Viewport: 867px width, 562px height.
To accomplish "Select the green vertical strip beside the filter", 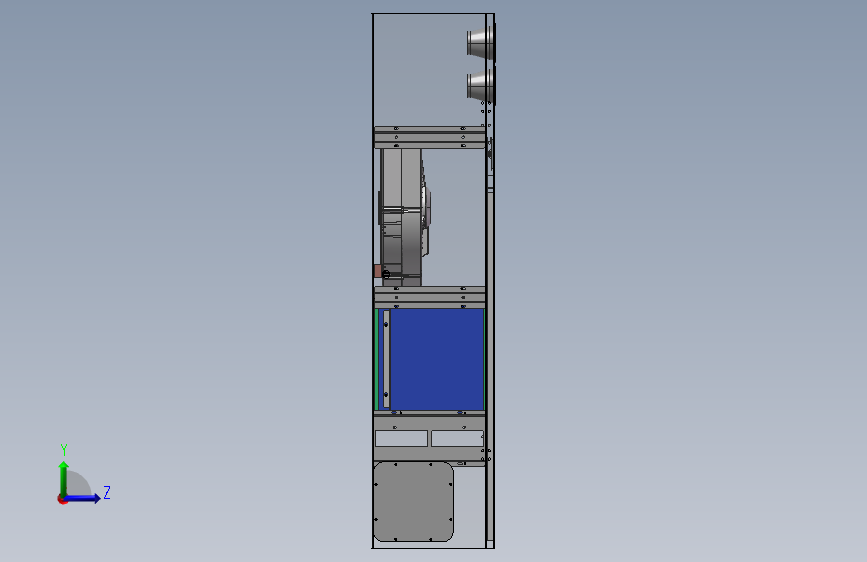I will point(377,360).
